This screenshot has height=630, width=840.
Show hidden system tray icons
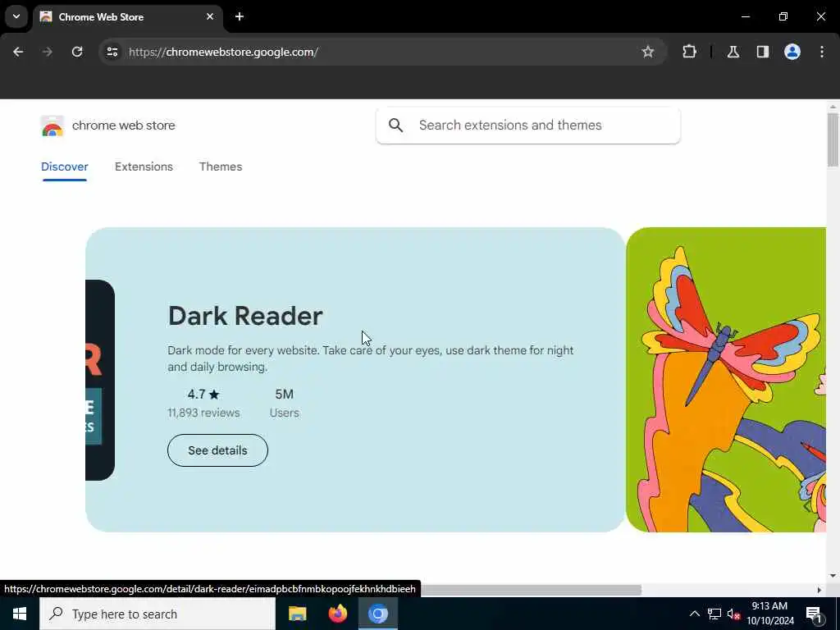(694, 614)
